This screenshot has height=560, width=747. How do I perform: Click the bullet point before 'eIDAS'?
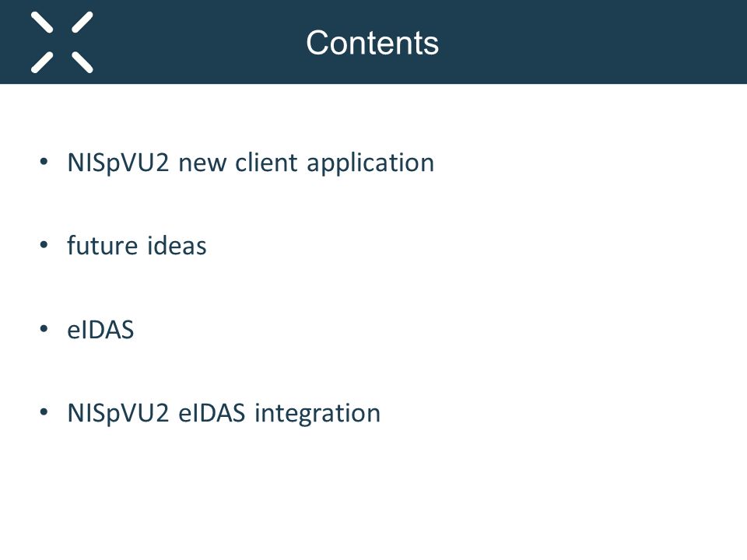[44, 328]
